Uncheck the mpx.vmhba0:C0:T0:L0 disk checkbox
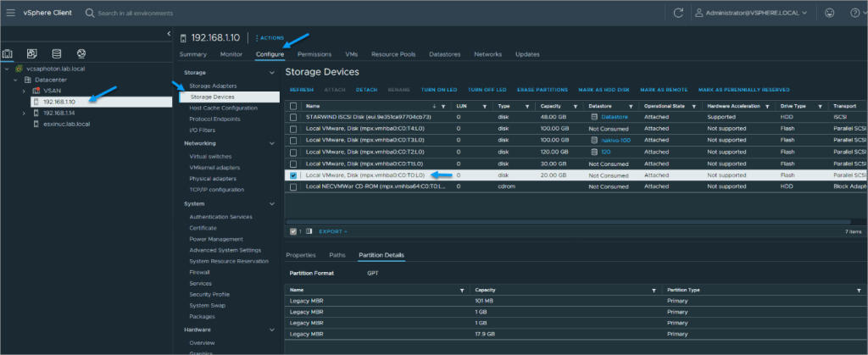 tap(292, 175)
